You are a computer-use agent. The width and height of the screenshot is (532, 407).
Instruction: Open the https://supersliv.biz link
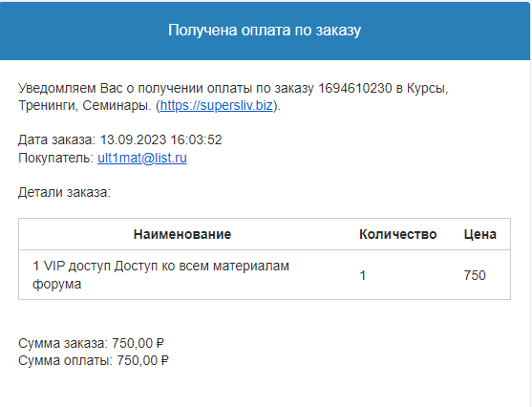coord(216,105)
